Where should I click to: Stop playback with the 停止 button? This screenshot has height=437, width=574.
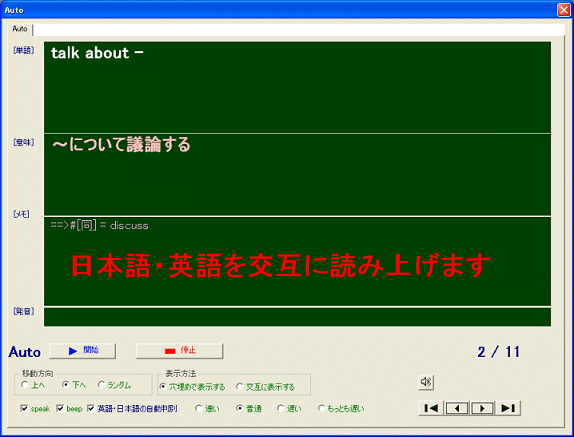coord(179,351)
